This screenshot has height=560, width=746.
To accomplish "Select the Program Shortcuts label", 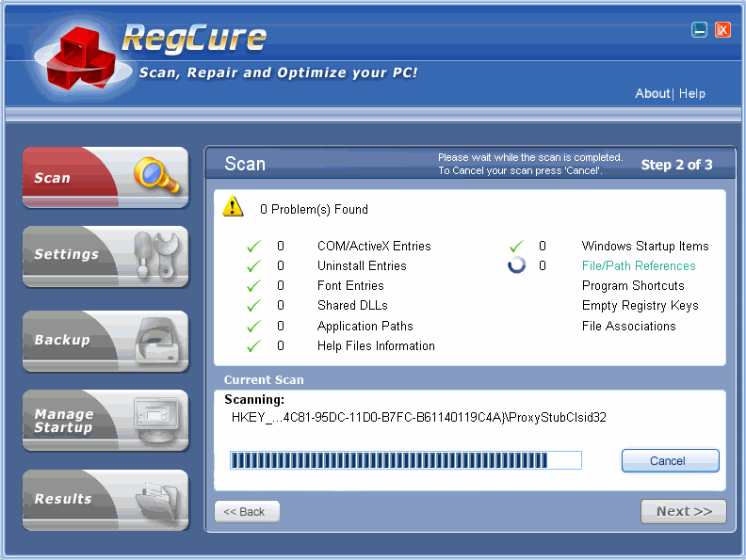I will tap(633, 286).
